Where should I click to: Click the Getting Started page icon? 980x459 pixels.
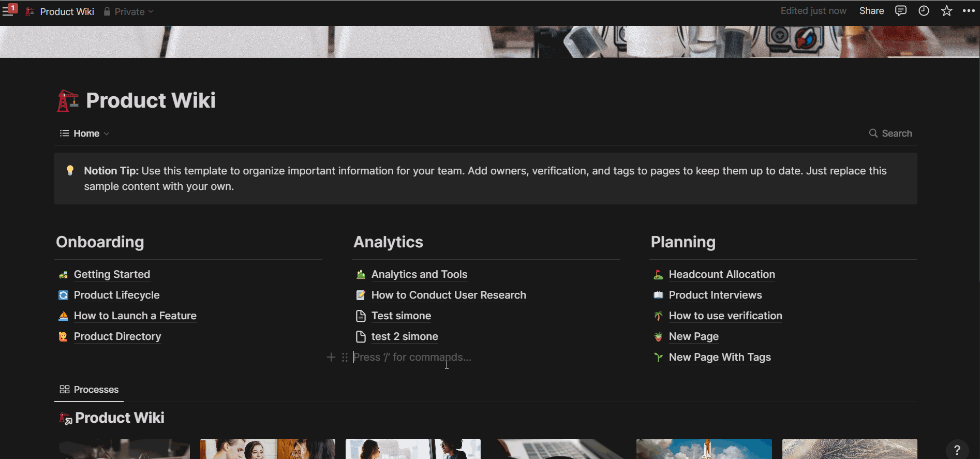click(x=63, y=275)
